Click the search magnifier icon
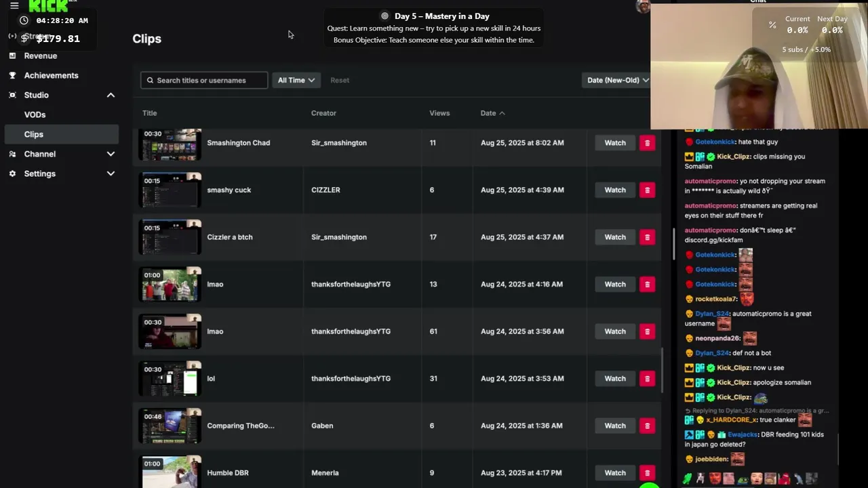This screenshot has height=488, width=868. click(x=150, y=80)
